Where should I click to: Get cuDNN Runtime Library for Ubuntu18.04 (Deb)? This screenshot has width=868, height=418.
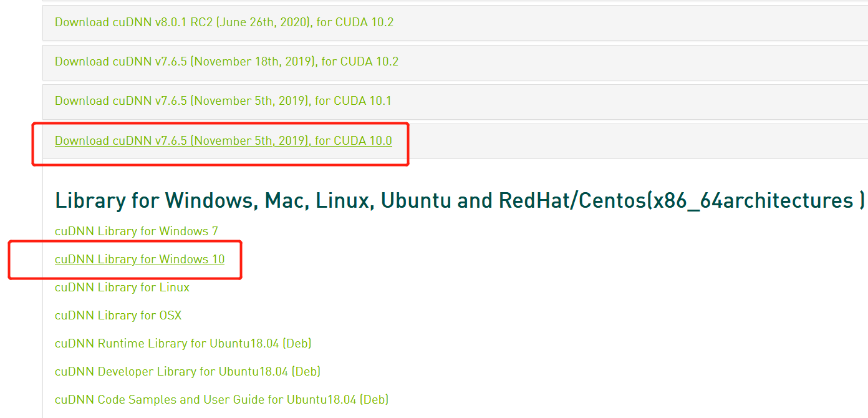click(x=183, y=344)
